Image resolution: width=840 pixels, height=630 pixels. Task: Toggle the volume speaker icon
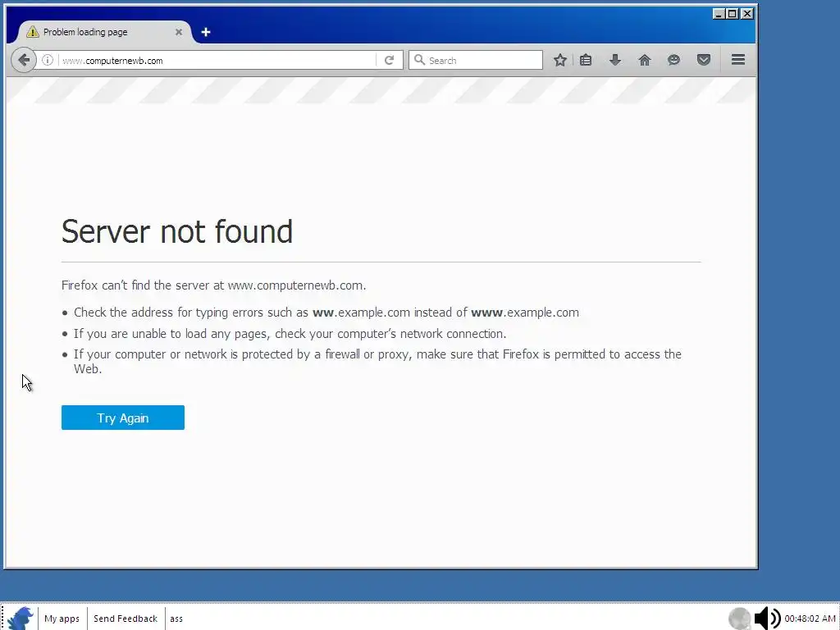click(x=767, y=619)
